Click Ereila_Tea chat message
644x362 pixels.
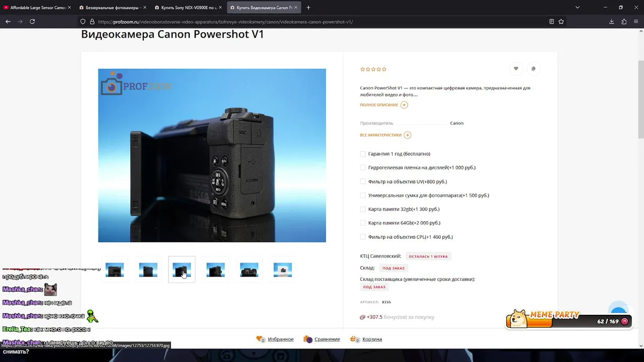[46, 329]
